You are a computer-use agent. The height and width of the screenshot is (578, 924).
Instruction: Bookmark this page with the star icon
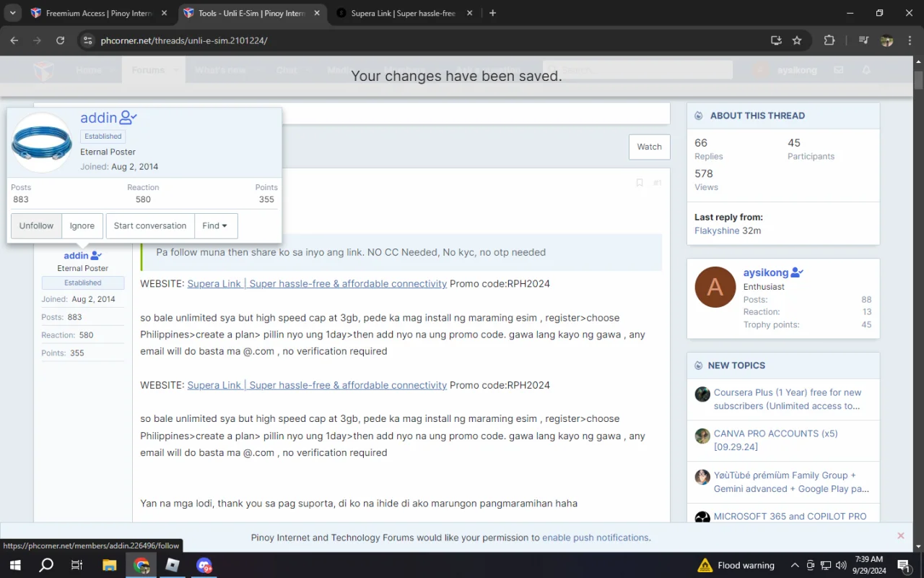click(797, 40)
